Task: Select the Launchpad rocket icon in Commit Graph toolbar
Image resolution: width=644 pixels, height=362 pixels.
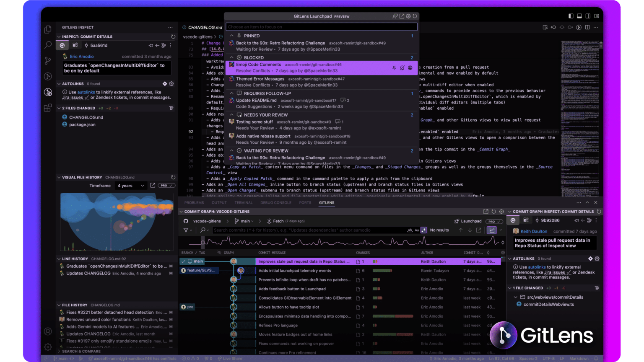Action: click(x=457, y=221)
